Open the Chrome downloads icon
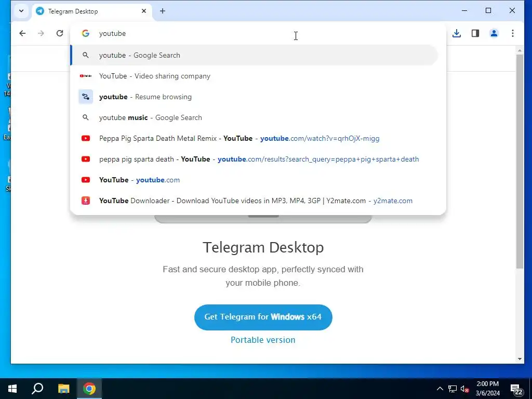 pos(457,33)
